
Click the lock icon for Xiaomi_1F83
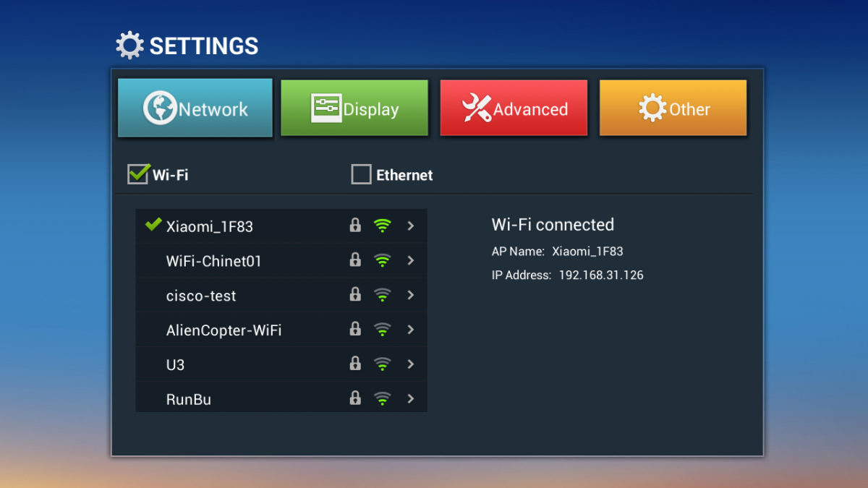(355, 226)
